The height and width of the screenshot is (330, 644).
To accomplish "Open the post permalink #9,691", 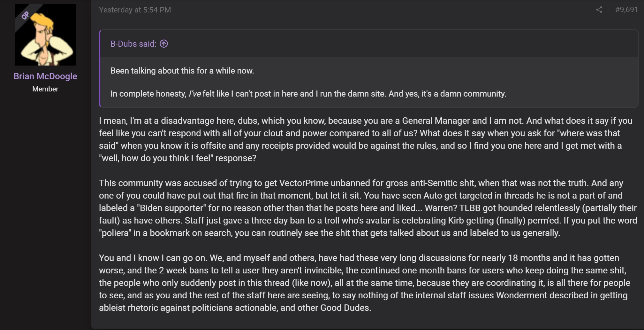I will 626,10.
